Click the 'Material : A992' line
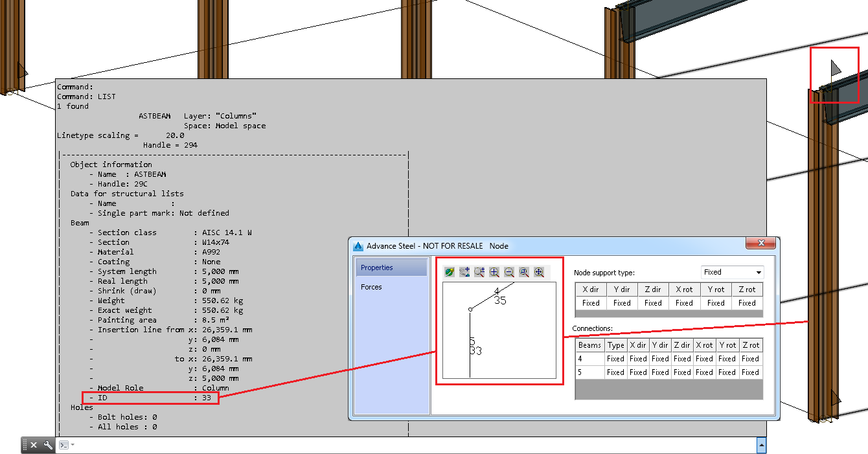This screenshot has width=868, height=454. tap(154, 252)
